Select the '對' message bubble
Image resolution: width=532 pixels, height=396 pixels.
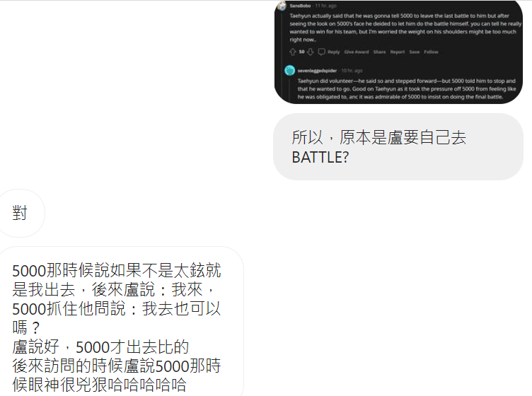tap(21, 213)
